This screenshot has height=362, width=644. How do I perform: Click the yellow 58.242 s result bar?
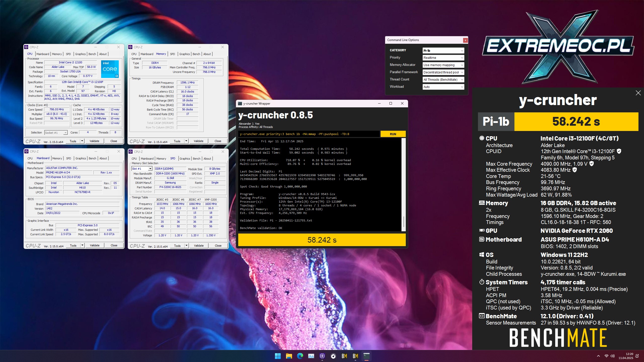(322, 240)
